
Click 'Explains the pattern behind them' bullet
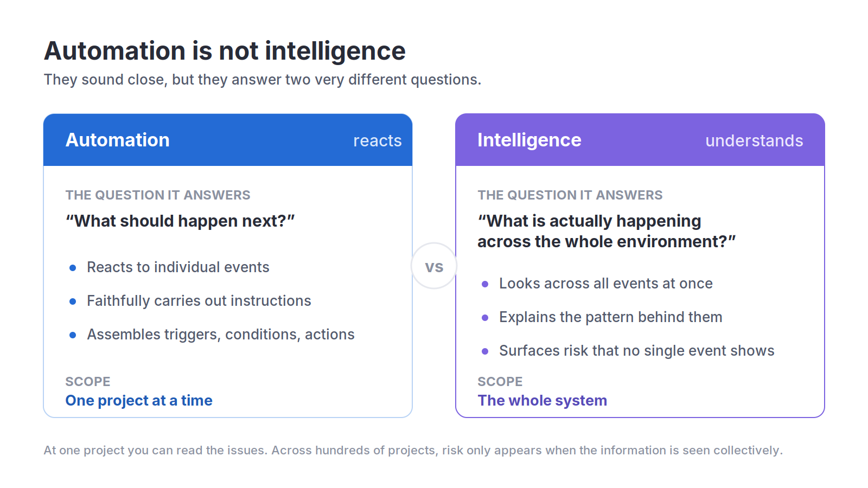(611, 317)
